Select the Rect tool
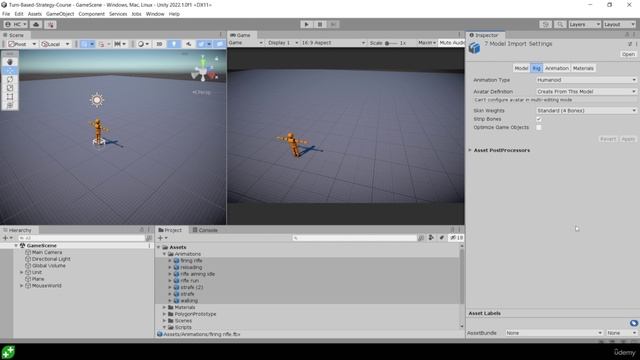This screenshot has height=360, width=640. tap(10, 97)
